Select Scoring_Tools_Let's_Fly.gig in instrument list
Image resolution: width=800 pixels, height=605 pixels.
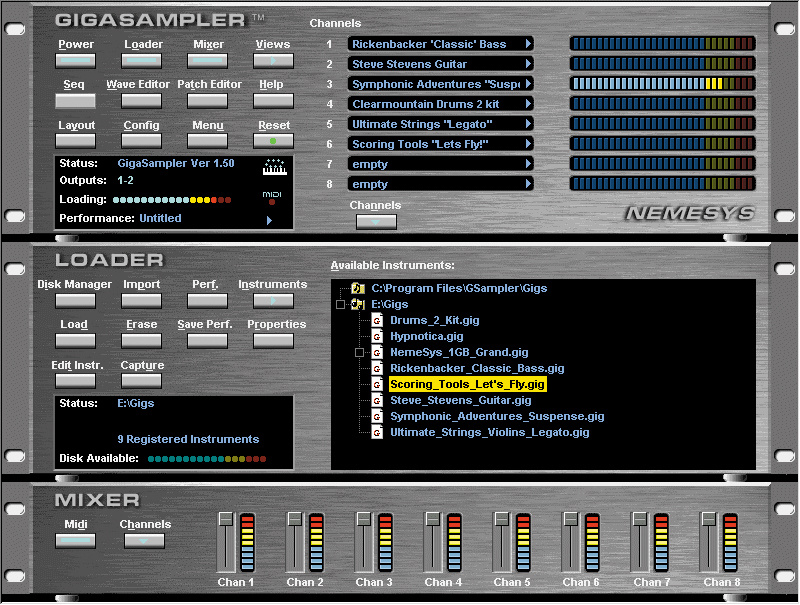coord(467,384)
